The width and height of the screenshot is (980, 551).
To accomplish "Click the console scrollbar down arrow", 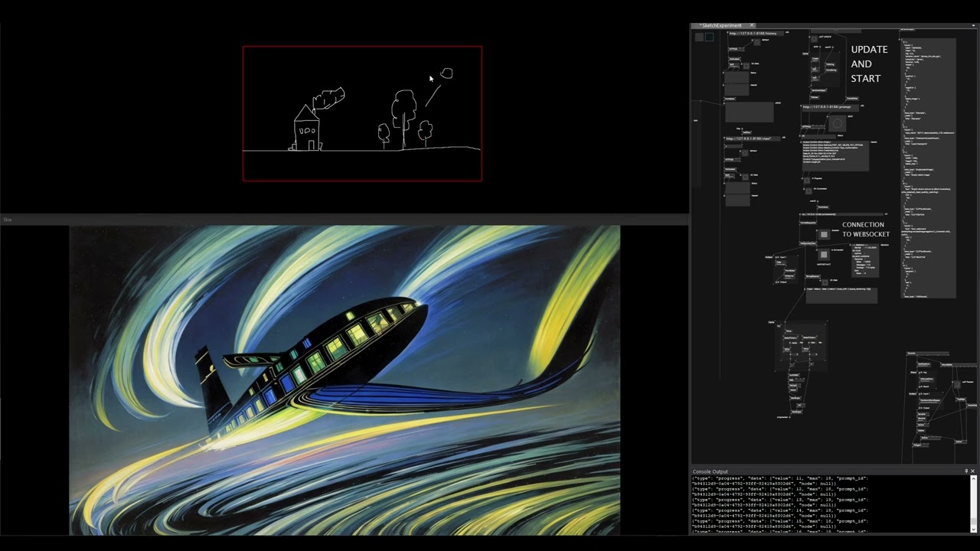I will click(x=974, y=529).
